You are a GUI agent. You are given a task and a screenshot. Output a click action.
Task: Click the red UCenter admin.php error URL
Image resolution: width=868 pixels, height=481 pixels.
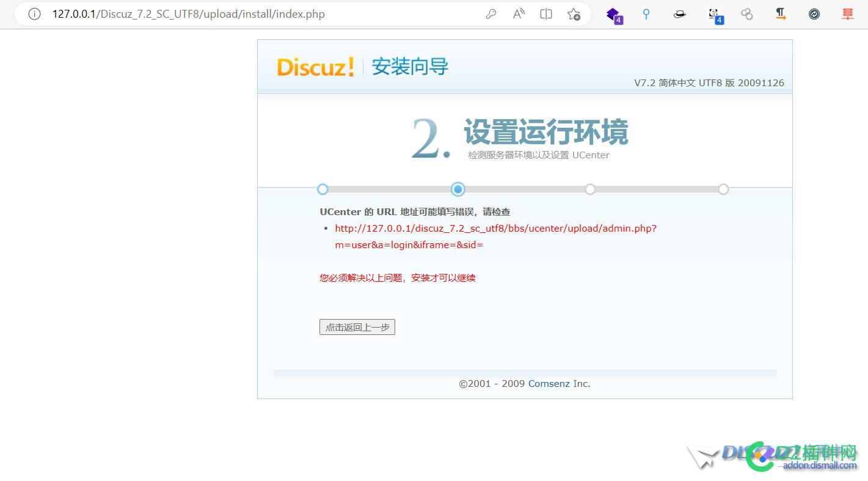pos(495,237)
